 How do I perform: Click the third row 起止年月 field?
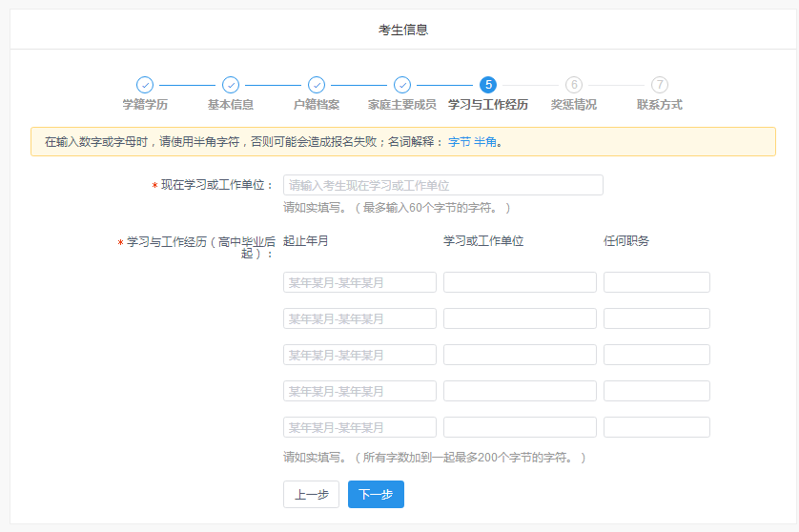(359, 355)
